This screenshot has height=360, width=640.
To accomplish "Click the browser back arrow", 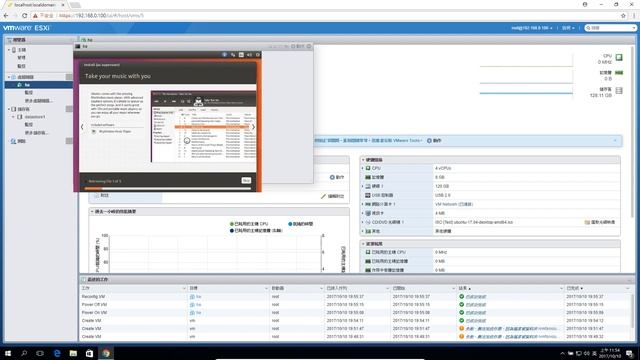I will (x=6, y=16).
